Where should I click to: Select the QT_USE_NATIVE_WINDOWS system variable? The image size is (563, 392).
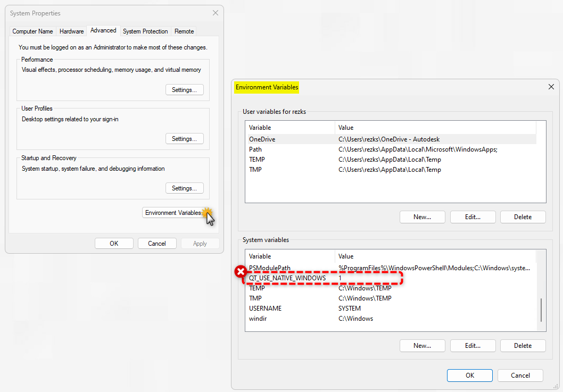pos(391,278)
